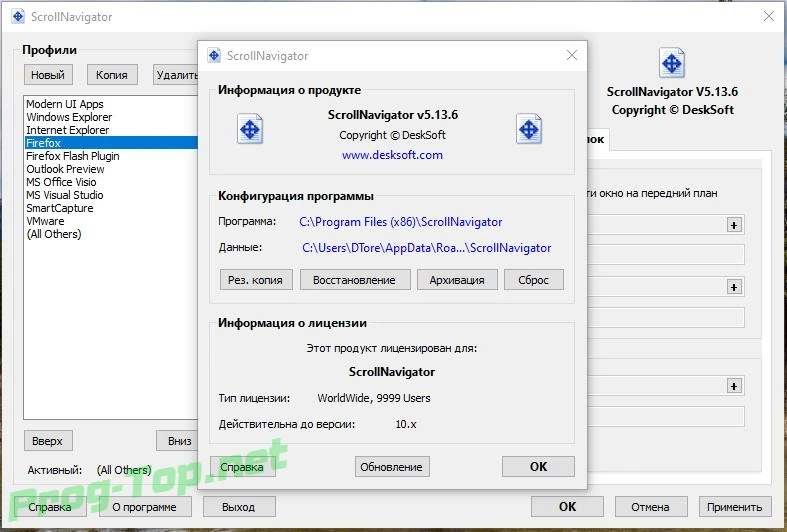The height and width of the screenshot is (532, 787).
Task: Click the Архивация button
Action: [x=457, y=280]
